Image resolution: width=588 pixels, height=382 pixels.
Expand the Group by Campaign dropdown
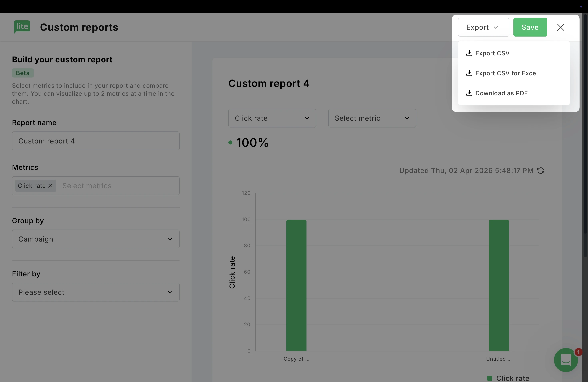(96, 239)
